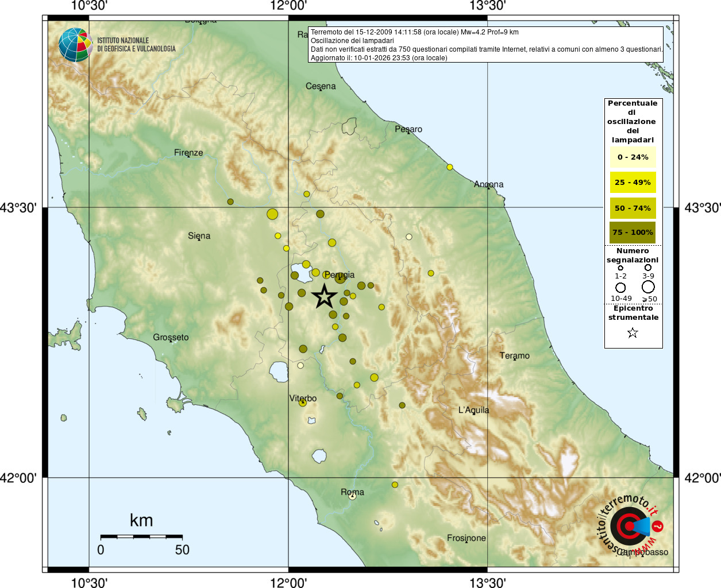
Task: Click the 75 - 100% legend swatch
Action: 633,233
